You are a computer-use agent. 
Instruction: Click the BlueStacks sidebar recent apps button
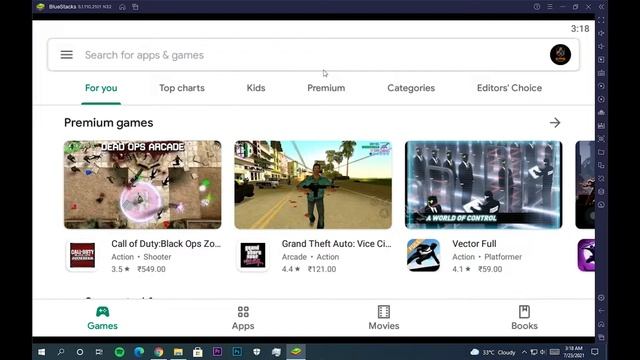601,337
